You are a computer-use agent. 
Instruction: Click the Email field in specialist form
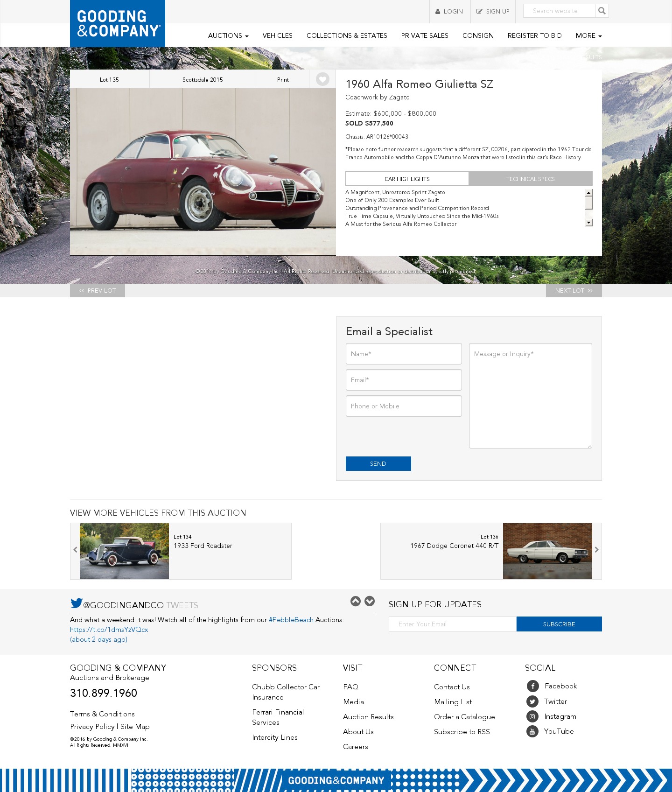coord(404,380)
